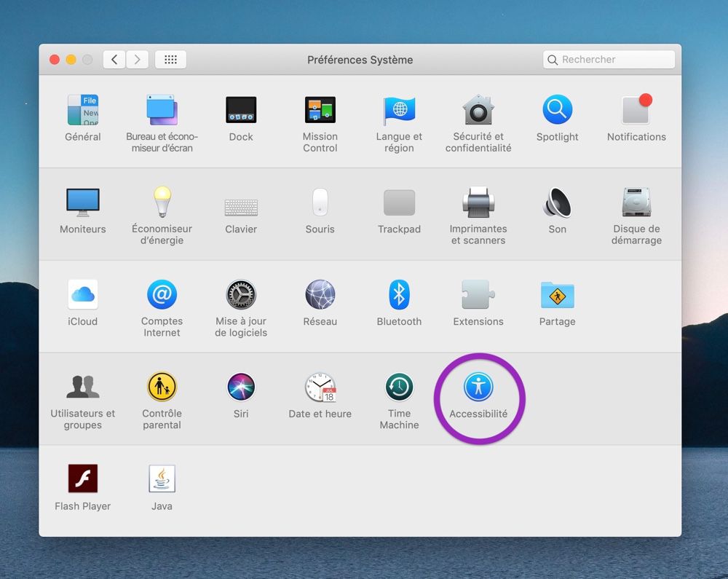Viewport: 728px width, 579px height.
Task: Open the Extensions pane
Action: (478, 294)
